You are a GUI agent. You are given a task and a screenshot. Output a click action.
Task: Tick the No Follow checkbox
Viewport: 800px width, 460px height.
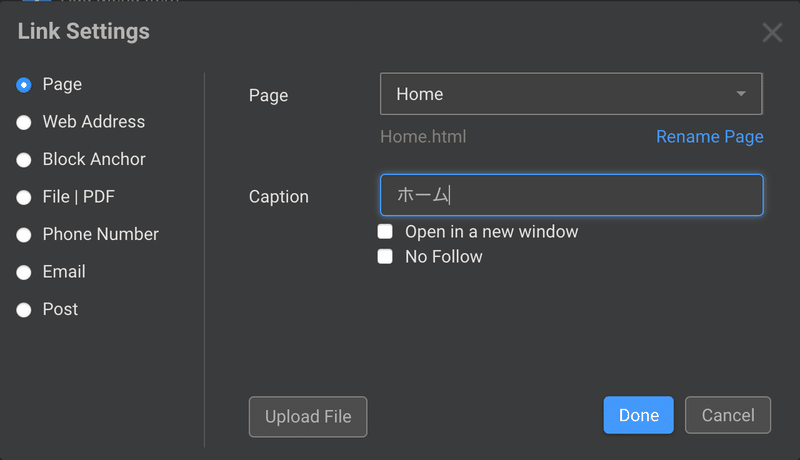pyautogui.click(x=385, y=256)
